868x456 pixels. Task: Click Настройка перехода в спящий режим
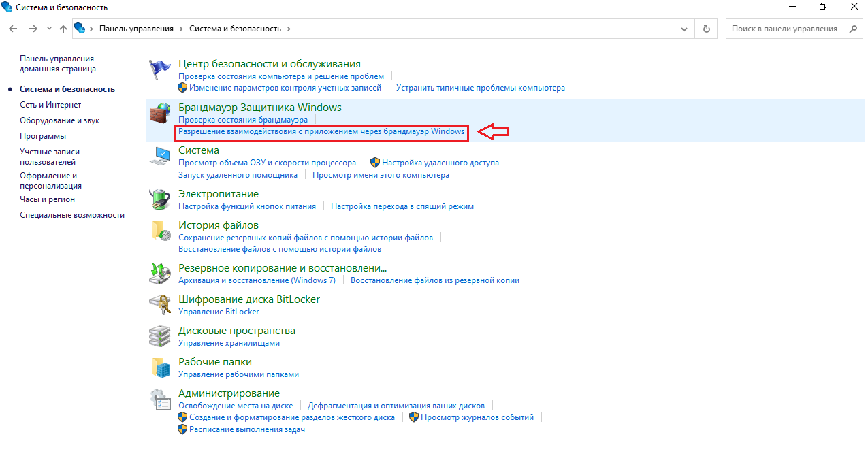402,206
